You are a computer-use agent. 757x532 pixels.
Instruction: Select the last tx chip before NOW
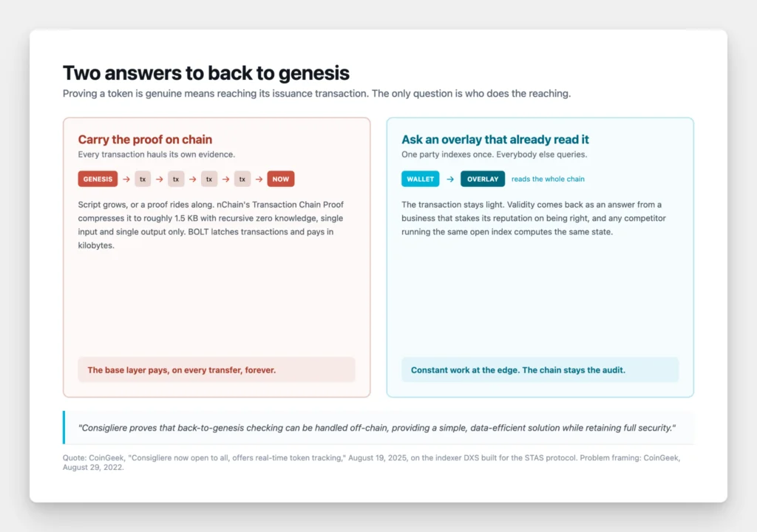(x=242, y=179)
